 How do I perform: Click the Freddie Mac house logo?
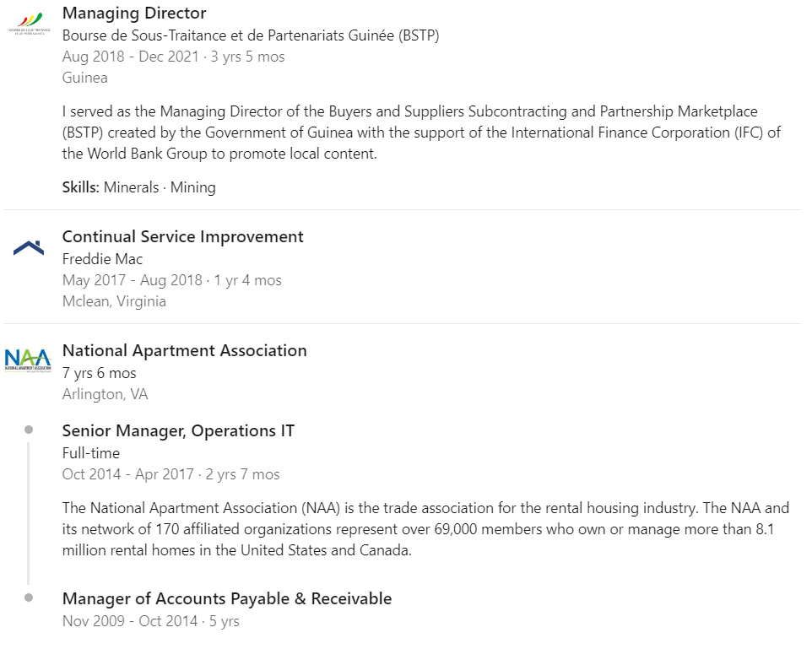click(x=28, y=248)
